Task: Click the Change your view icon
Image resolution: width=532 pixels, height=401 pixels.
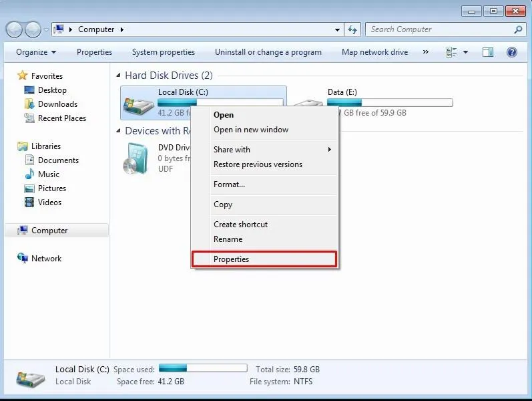Action: [x=452, y=52]
